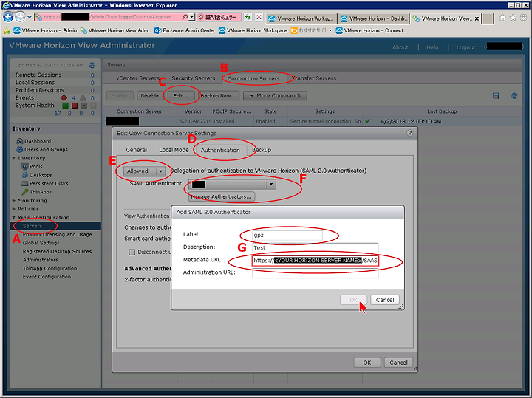Open the General tab in Edit dialog
The width and height of the screenshot is (532, 398).
(x=137, y=150)
